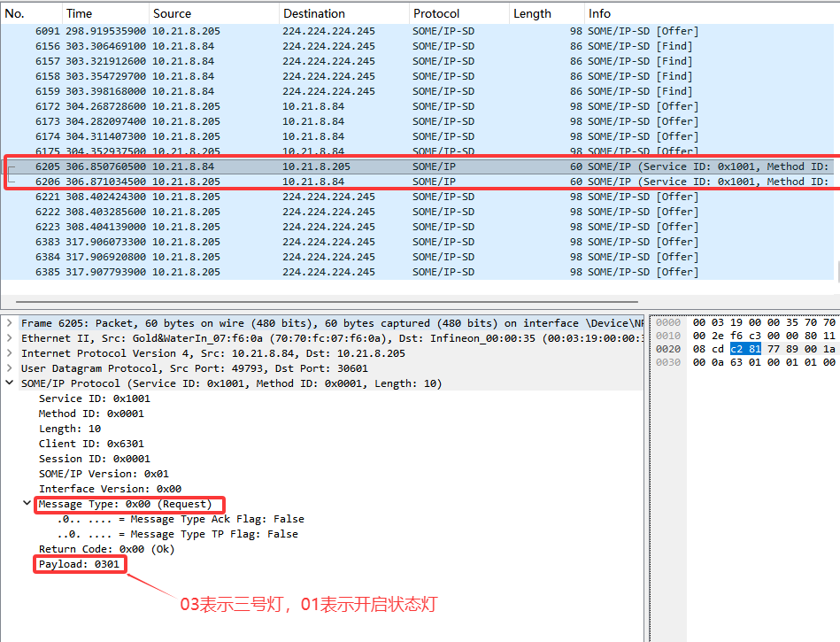Select packet 6221 Offer row
Image resolution: width=840 pixels, height=642 pixels.
tap(417, 197)
